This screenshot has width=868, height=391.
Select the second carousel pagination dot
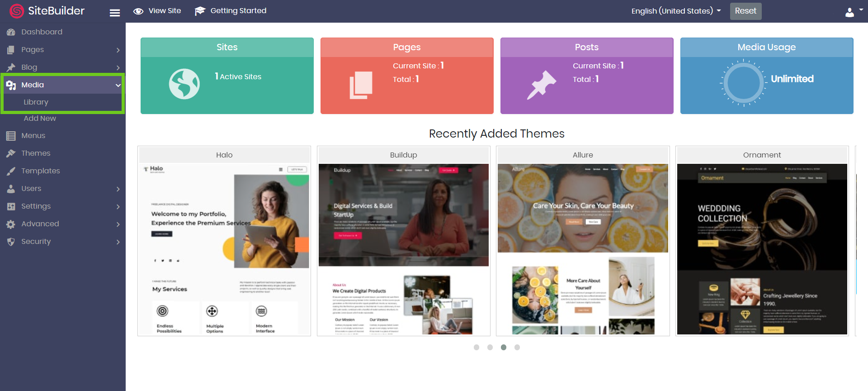490,347
